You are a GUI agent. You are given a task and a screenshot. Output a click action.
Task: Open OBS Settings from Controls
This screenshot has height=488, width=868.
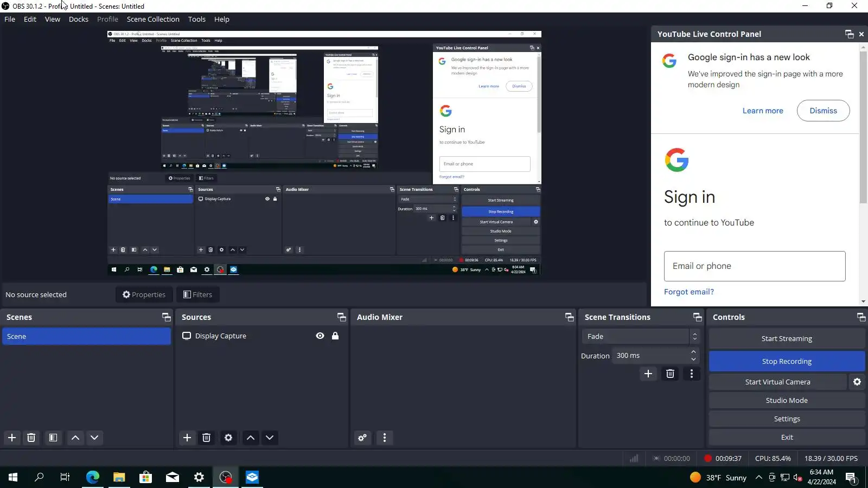tap(787, 419)
